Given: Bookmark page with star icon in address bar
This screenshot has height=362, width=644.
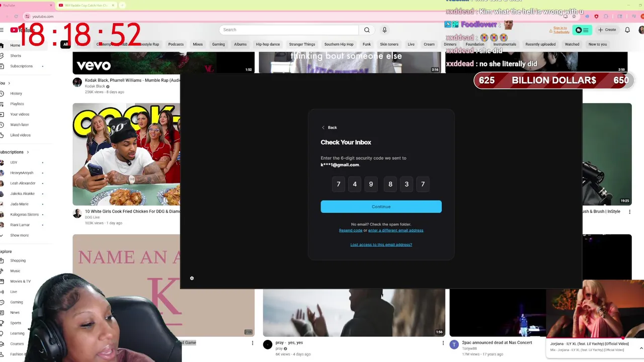Looking at the screenshot, I should click(574, 17).
